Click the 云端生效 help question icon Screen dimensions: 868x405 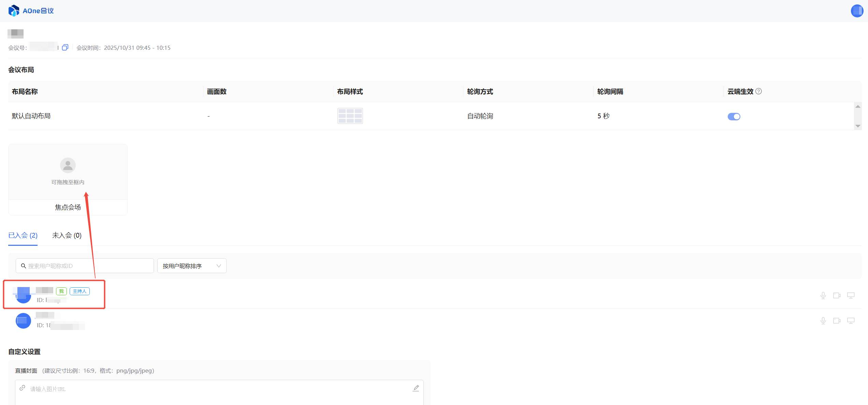coord(758,91)
